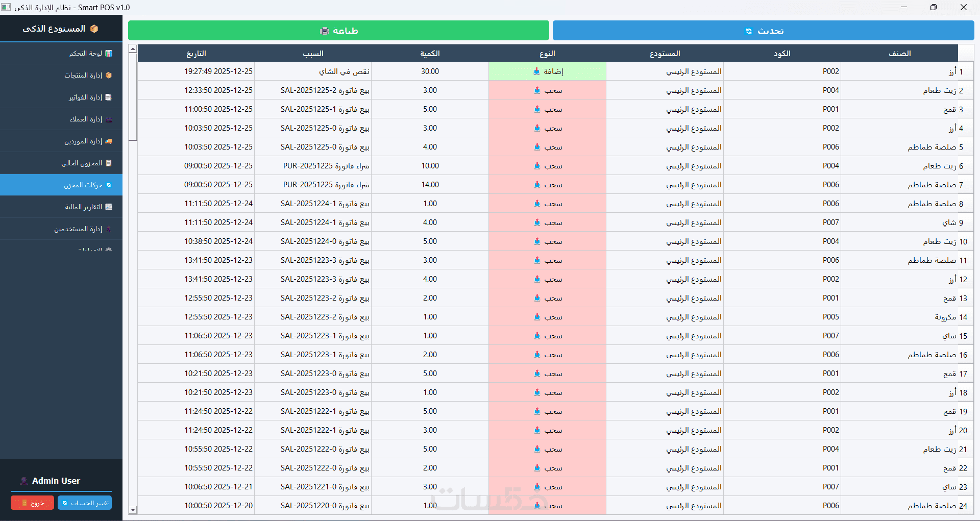Select the quantity cell 14.00
This screenshot has width=980, height=521.
(x=430, y=185)
